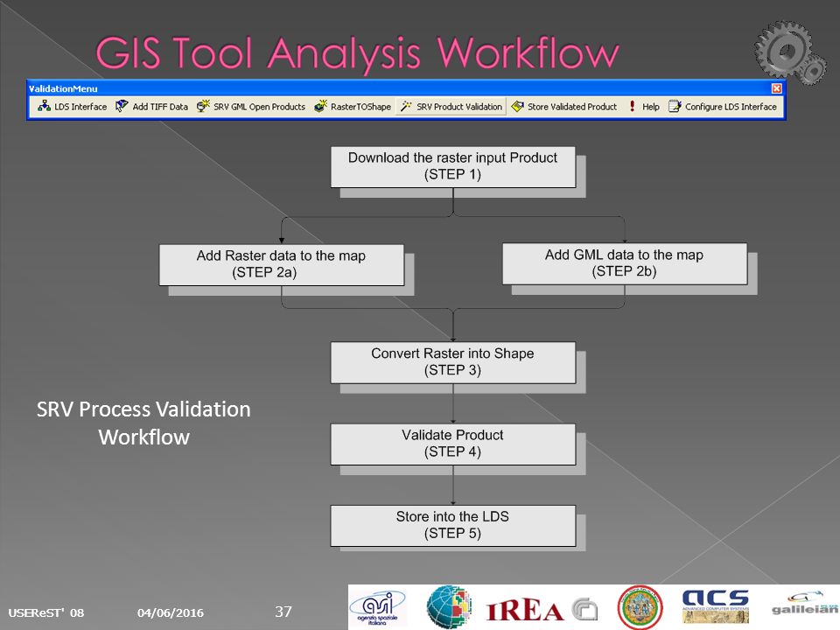Click the USEReST' 08 footer text

click(x=46, y=612)
